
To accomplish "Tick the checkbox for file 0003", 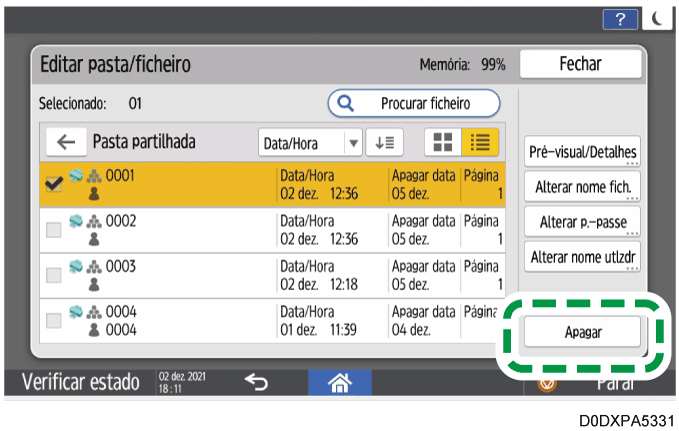I will coord(55,276).
